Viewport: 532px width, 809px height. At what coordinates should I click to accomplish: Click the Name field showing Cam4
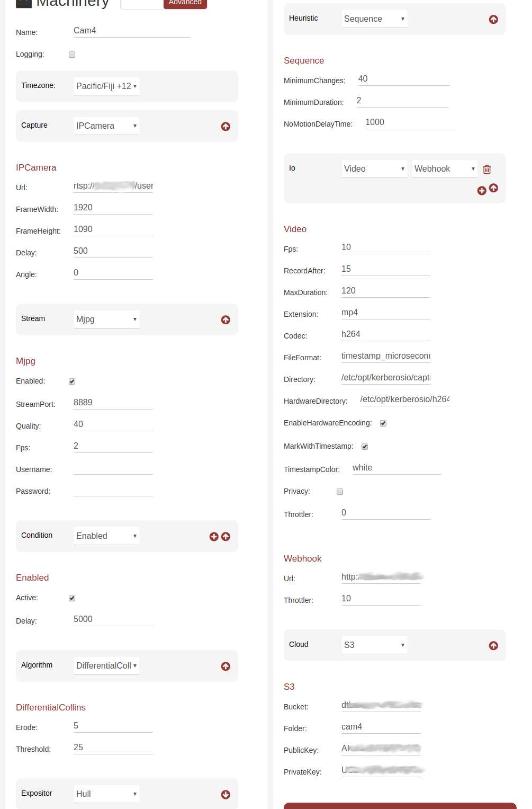pos(131,30)
